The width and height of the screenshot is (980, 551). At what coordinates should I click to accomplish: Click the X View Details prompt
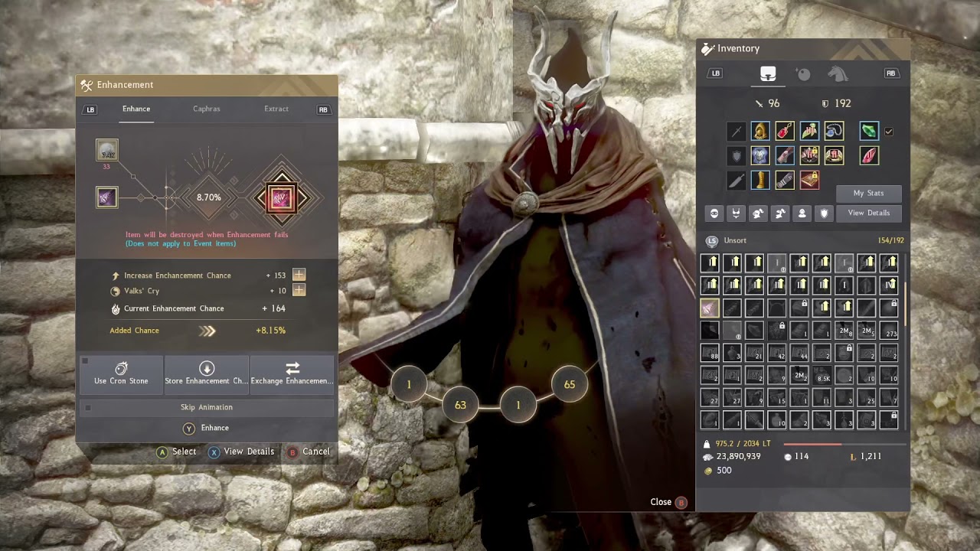coord(241,452)
